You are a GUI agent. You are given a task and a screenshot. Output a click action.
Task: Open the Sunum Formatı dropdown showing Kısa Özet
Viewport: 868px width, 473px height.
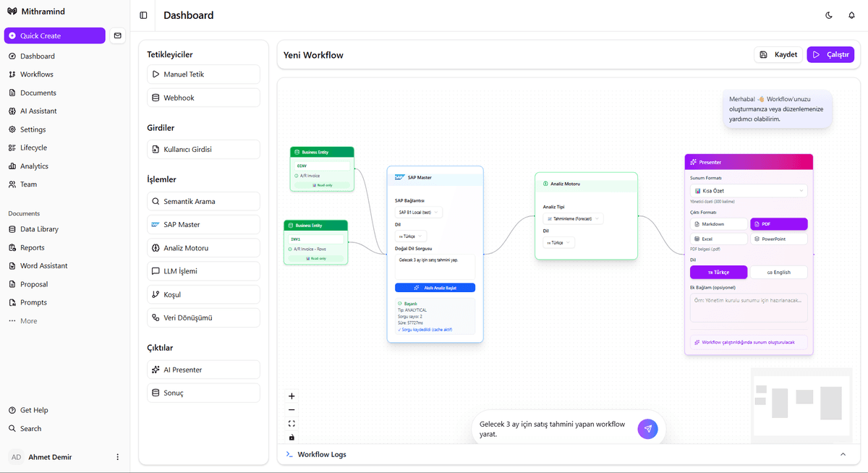pos(748,189)
